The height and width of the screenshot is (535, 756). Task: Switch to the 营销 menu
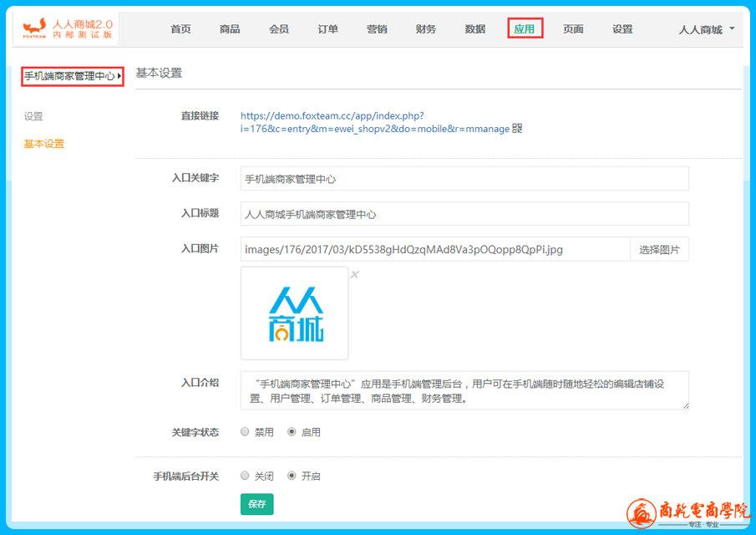377,29
